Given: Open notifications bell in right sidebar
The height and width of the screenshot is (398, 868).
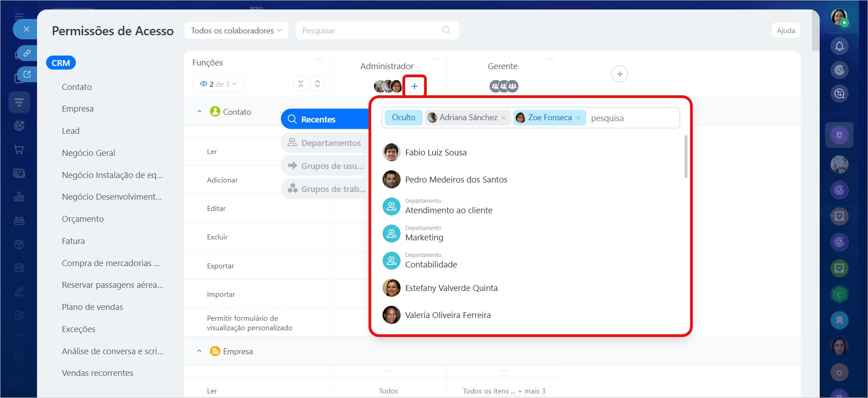Looking at the screenshot, I should (x=839, y=46).
